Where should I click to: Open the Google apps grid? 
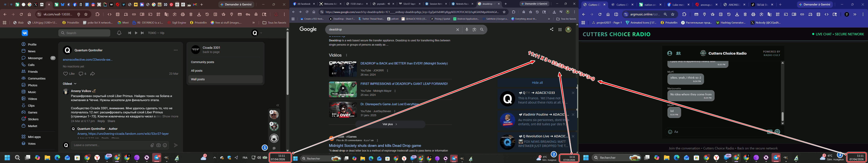click(x=560, y=30)
